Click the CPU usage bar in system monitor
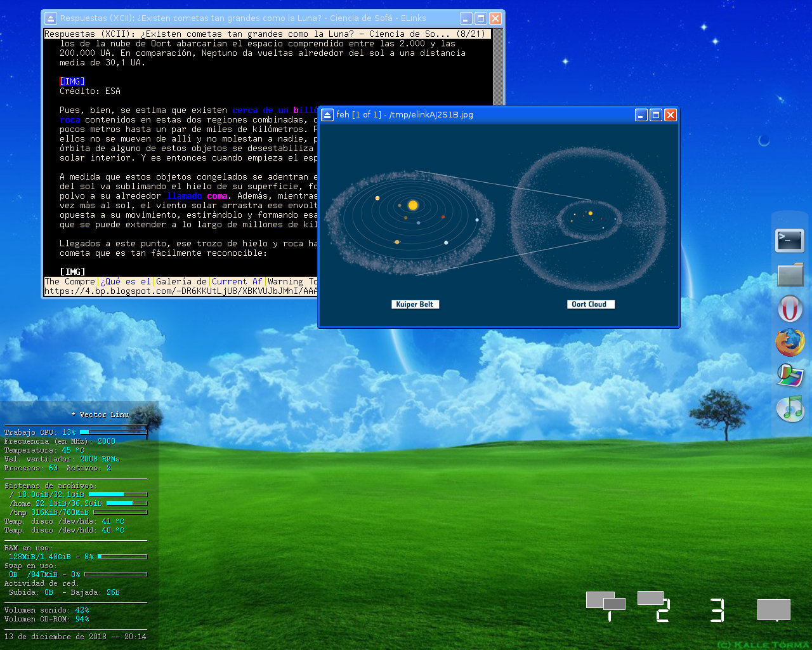 (x=114, y=432)
